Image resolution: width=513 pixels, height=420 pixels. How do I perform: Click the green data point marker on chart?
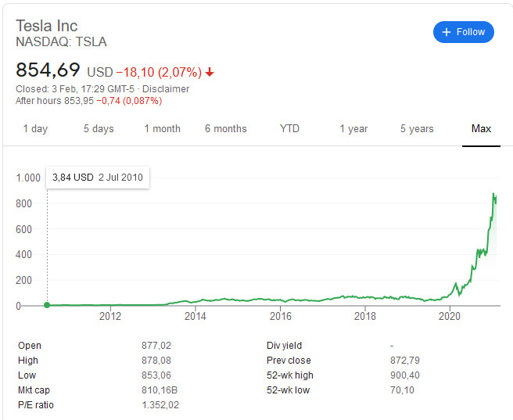47,305
